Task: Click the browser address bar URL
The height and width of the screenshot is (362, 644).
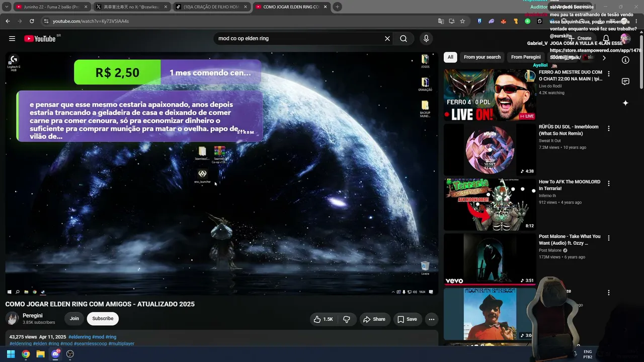Action: point(91,21)
